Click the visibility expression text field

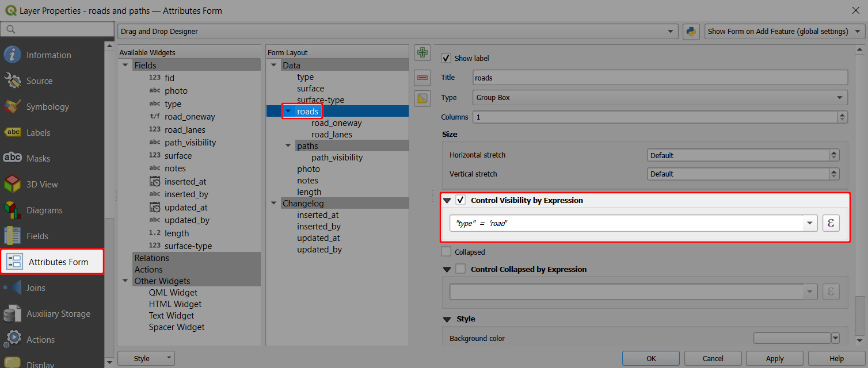626,223
